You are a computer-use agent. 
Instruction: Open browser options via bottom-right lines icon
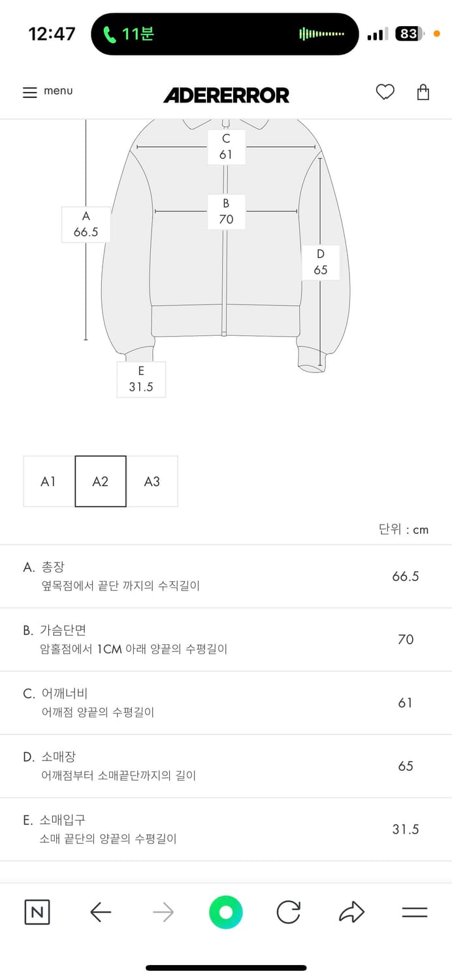[414, 912]
